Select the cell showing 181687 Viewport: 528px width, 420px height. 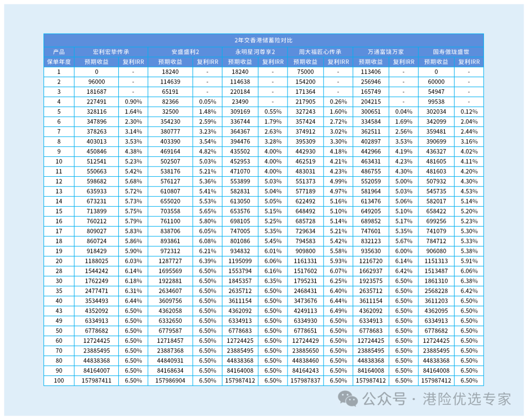tap(97, 92)
